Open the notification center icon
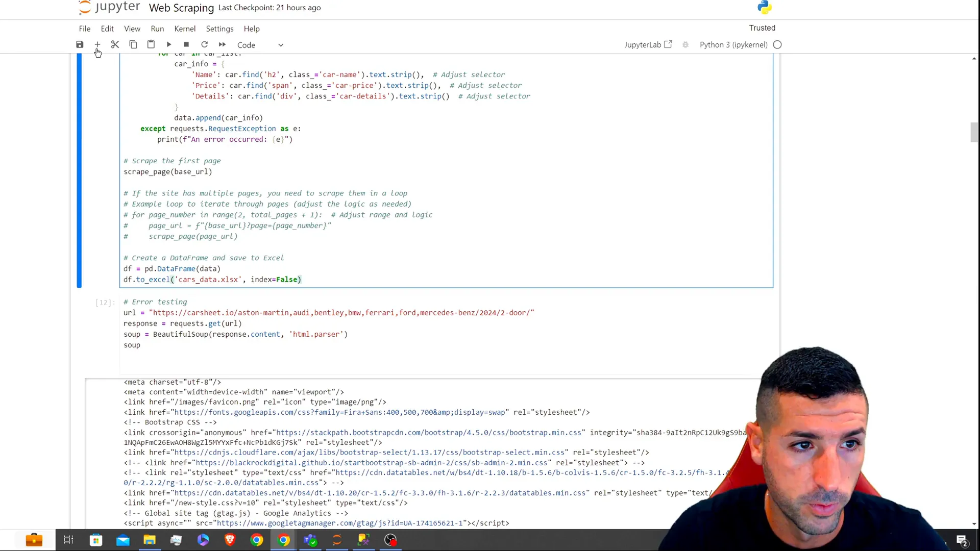 coord(962,540)
